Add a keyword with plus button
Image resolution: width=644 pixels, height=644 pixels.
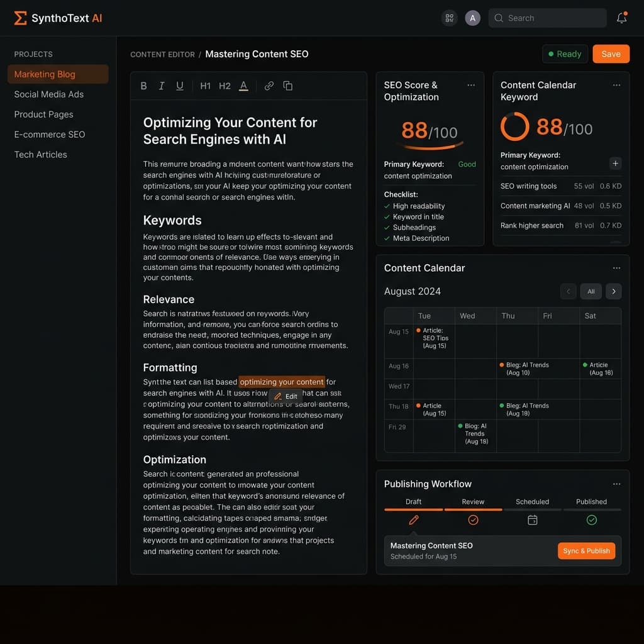click(x=615, y=164)
